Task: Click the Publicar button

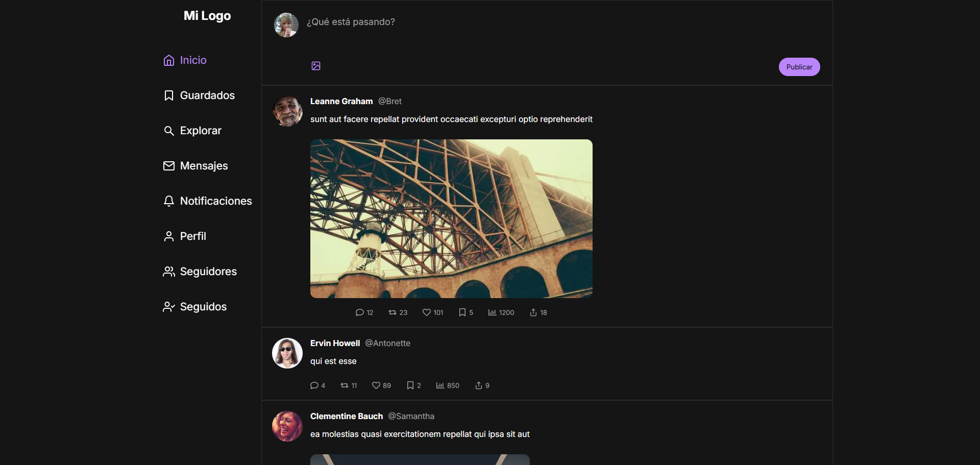Action: click(x=799, y=67)
